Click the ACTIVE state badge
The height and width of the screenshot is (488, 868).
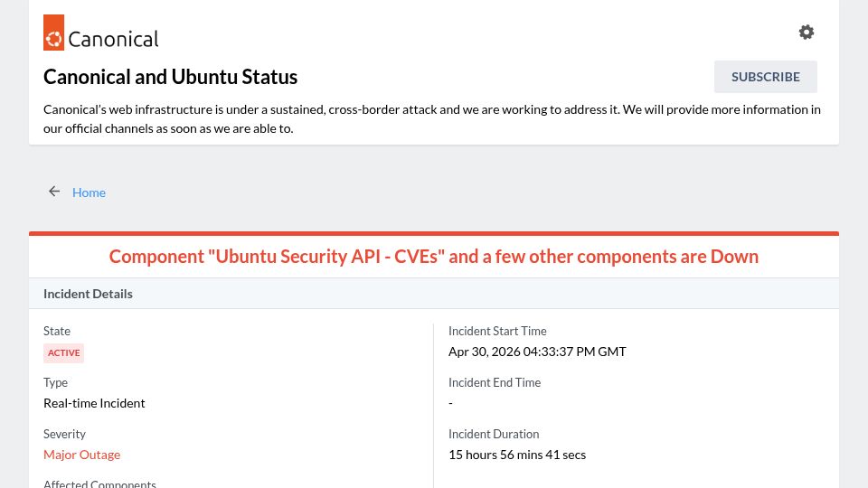point(63,353)
